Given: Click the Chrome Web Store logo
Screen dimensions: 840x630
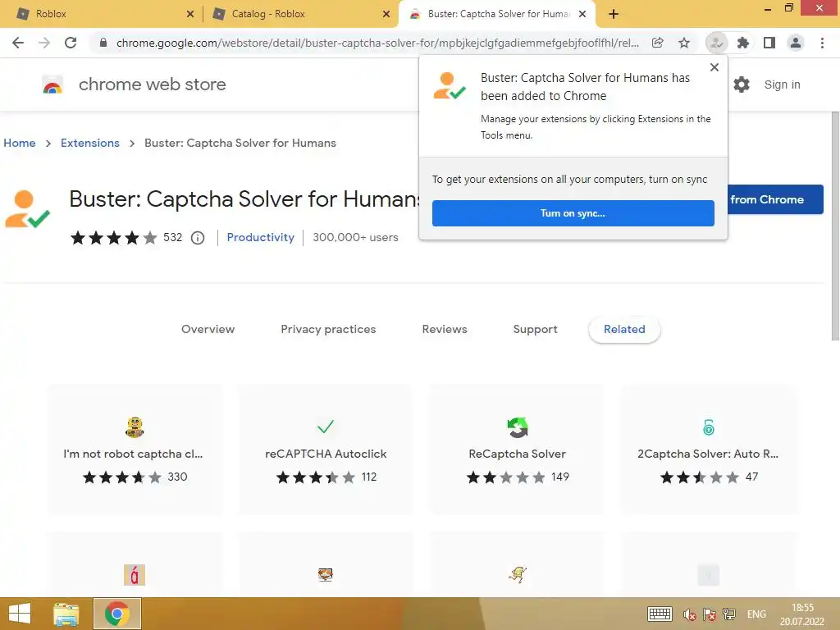Looking at the screenshot, I should click(52, 84).
